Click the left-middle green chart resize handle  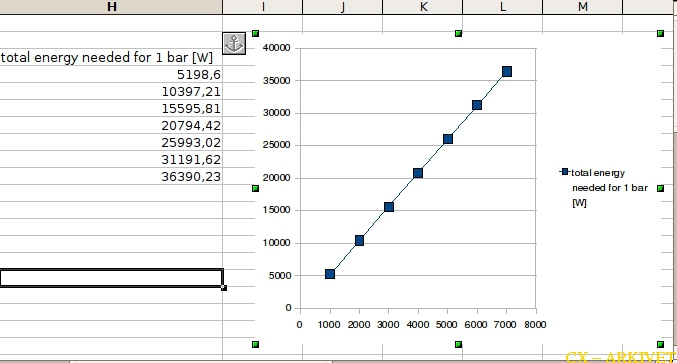coord(255,189)
